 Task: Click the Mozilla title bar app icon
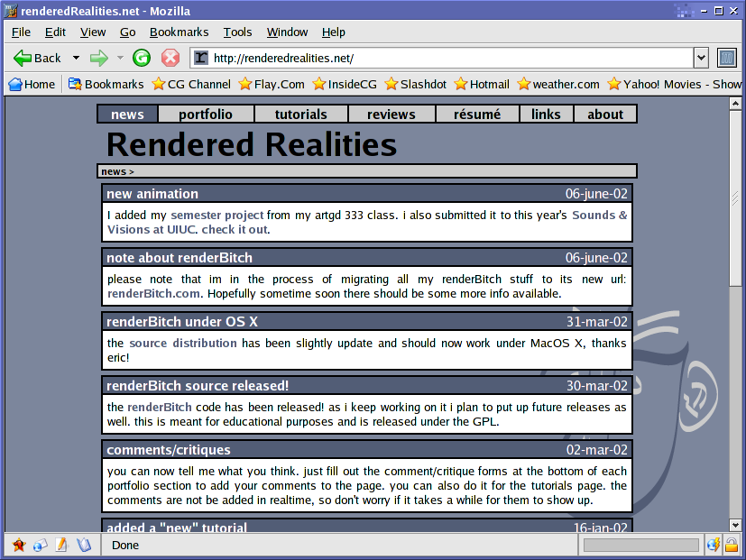coord(11,11)
